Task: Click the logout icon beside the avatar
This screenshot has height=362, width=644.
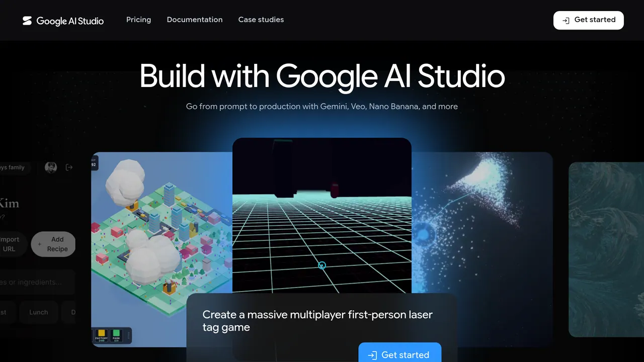Action: [x=69, y=167]
